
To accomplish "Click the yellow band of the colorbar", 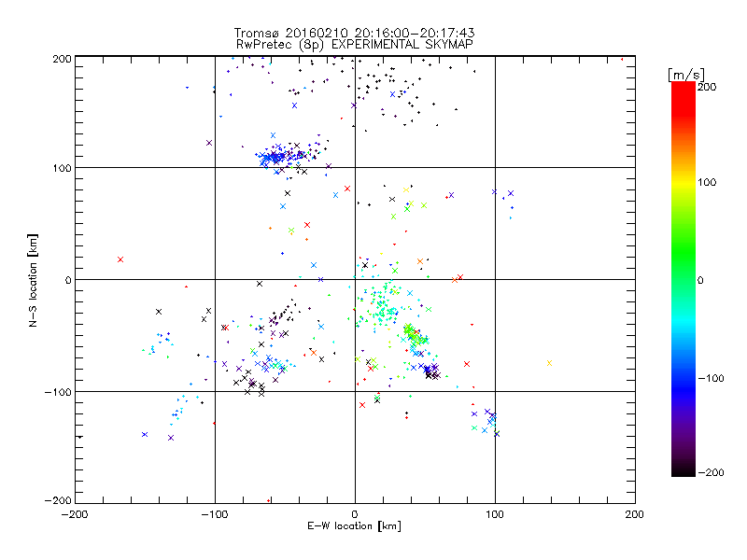I will (684, 183).
